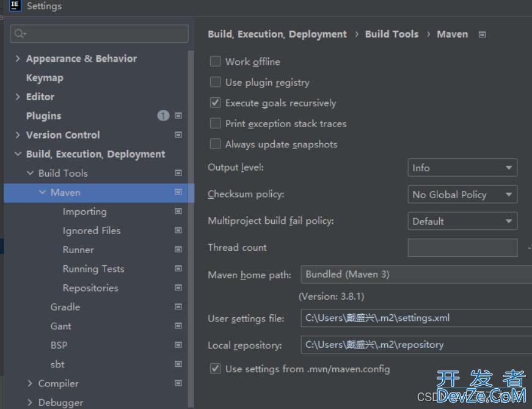Image resolution: width=532 pixels, height=409 pixels.
Task: Click the project-settings icon beside Compiler
Action: coord(178,383)
